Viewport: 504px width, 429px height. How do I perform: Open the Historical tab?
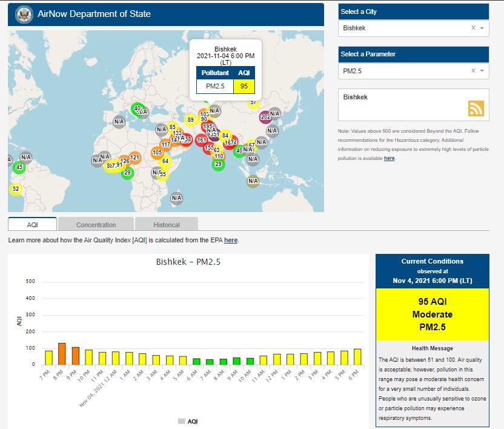point(166,224)
